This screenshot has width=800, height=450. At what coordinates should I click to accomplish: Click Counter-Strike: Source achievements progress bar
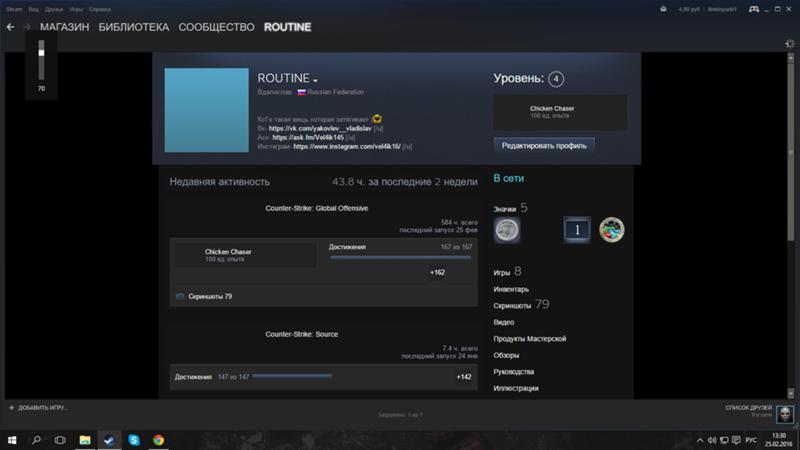[292, 377]
